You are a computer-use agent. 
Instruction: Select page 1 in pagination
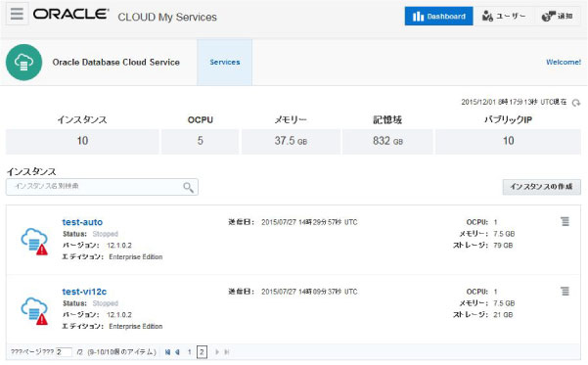[x=190, y=352]
